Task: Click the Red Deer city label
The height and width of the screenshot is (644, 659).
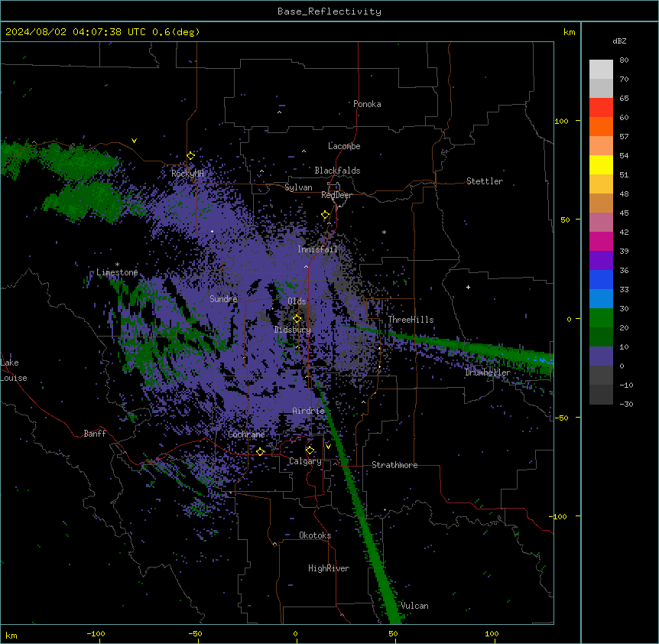Action: (336, 195)
